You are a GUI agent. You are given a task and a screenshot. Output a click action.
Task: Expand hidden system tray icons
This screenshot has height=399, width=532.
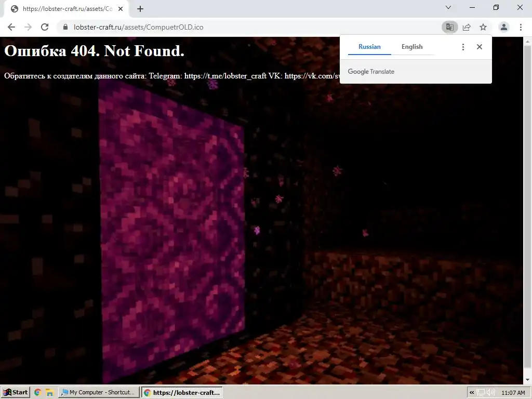coord(472,393)
